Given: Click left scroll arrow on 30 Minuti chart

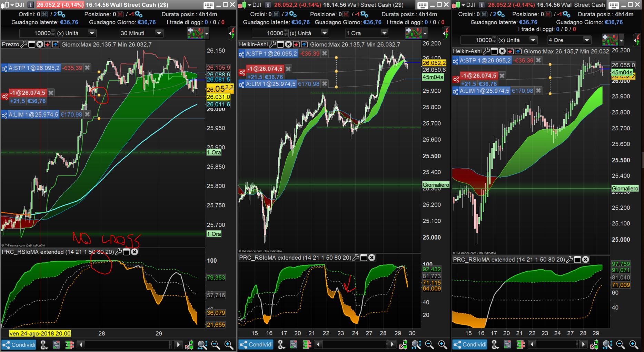Looking at the screenshot, I should tap(81, 345).
